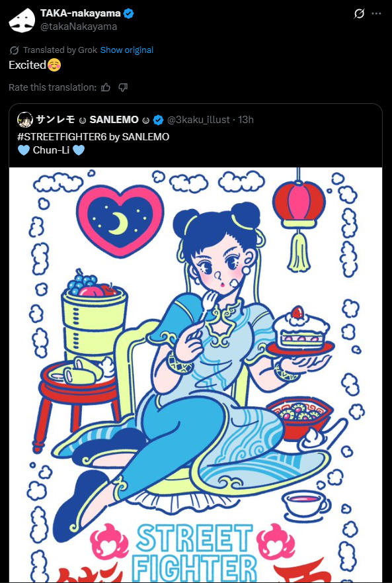Image resolution: width=392 pixels, height=583 pixels.
Task: Open the three-dot more options menu
Action: (x=376, y=14)
